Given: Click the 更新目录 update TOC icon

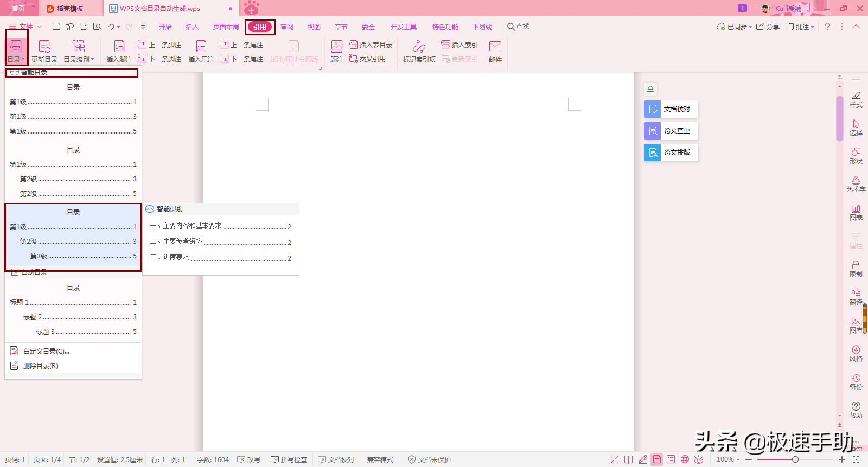Looking at the screenshot, I should pyautogui.click(x=44, y=51).
